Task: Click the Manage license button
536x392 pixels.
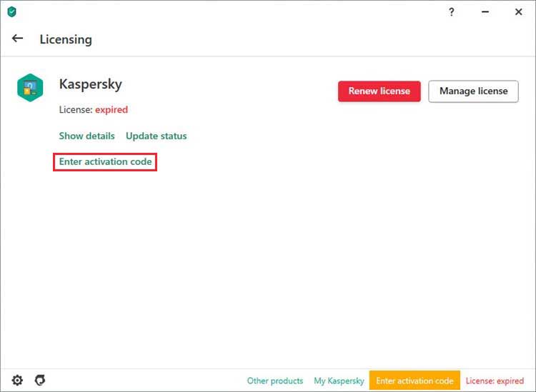Action: coord(473,91)
